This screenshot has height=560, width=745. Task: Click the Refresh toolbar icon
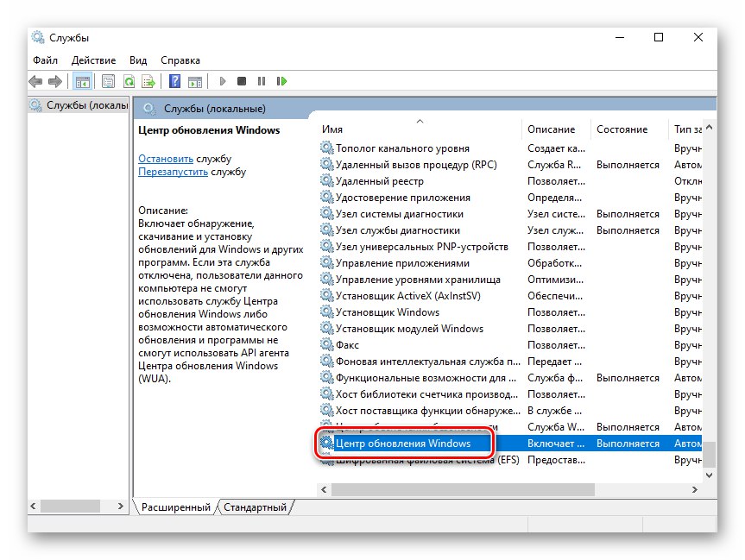click(x=129, y=82)
